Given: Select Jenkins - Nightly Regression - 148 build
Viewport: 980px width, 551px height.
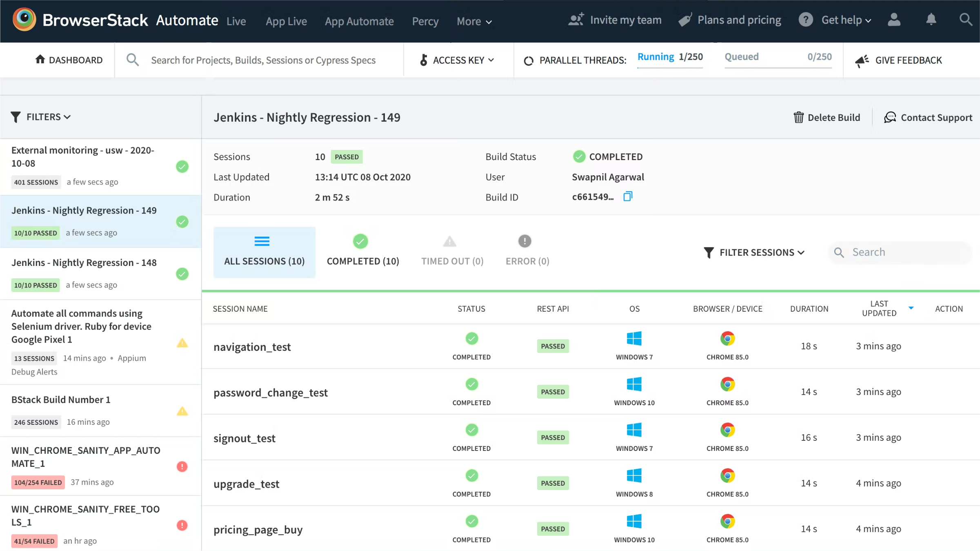Looking at the screenshot, I should click(101, 274).
